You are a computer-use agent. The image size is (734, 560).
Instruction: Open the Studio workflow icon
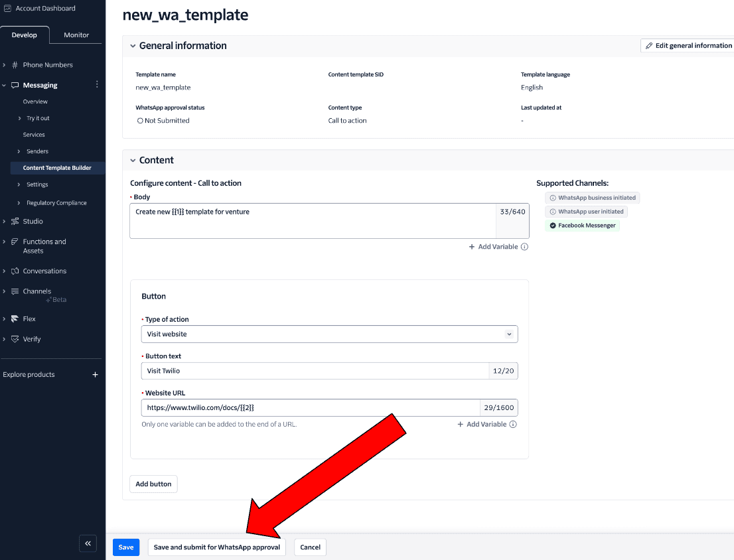(x=15, y=221)
